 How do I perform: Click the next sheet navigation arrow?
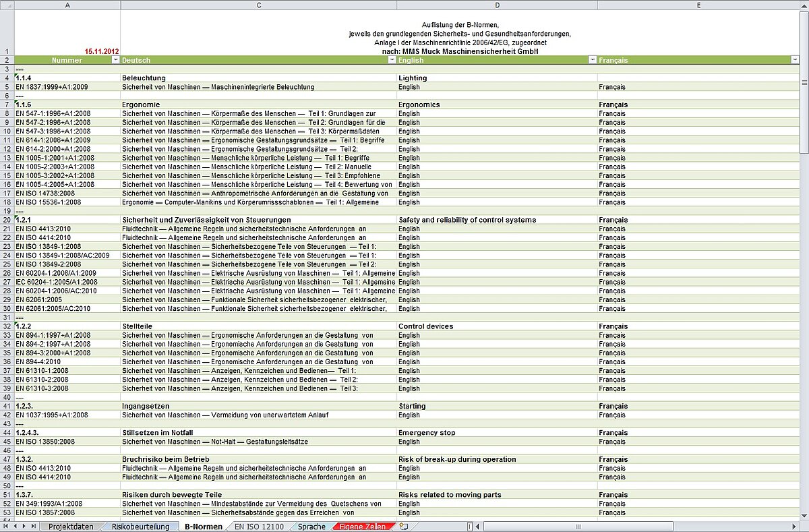(x=25, y=526)
